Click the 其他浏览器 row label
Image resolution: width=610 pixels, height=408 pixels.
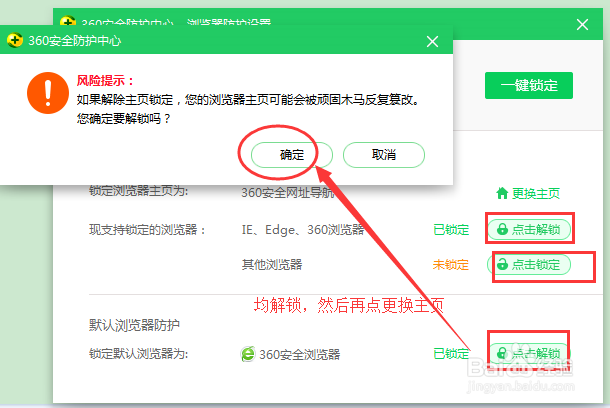click(x=272, y=265)
